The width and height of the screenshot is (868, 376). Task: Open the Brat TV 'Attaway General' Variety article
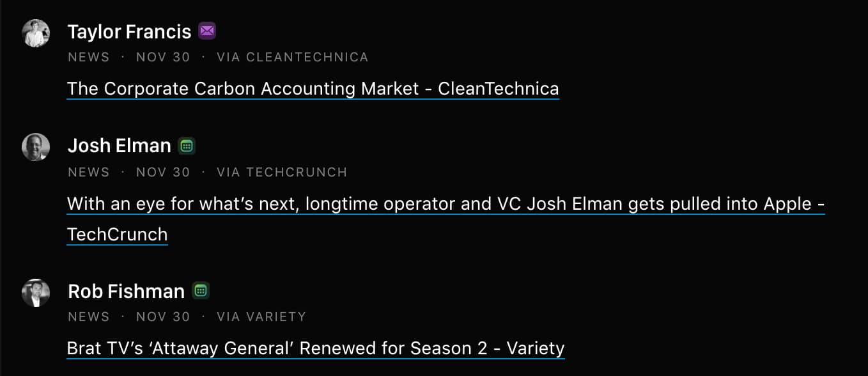(316, 349)
